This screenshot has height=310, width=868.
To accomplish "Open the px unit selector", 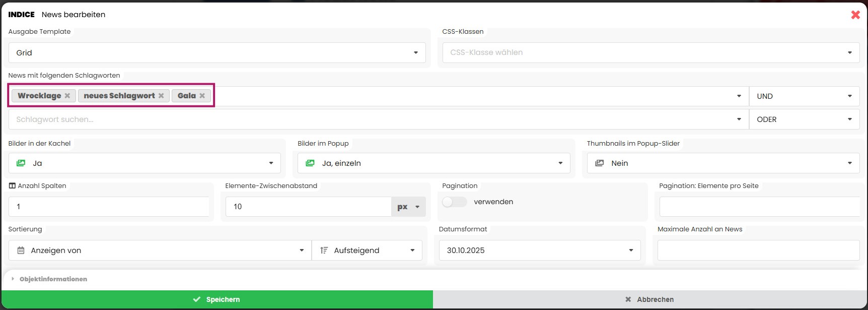I will (408, 207).
